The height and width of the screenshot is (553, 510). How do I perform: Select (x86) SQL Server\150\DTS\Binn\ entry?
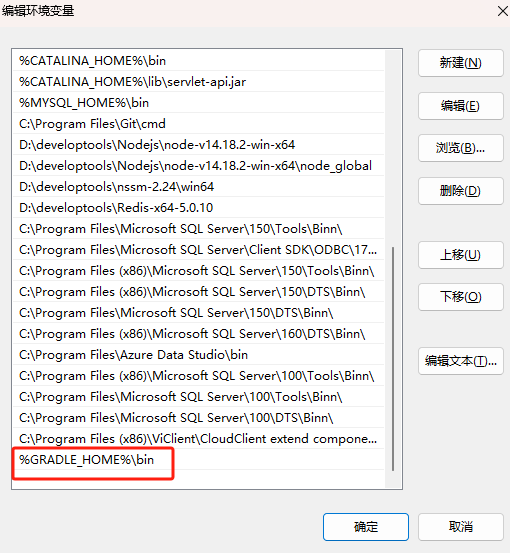(x=199, y=292)
